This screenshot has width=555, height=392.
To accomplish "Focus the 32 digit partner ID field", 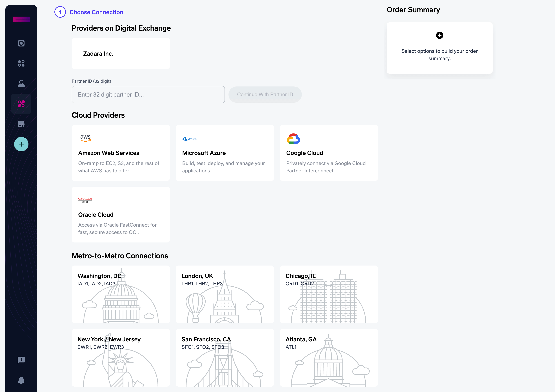I will coord(148,95).
